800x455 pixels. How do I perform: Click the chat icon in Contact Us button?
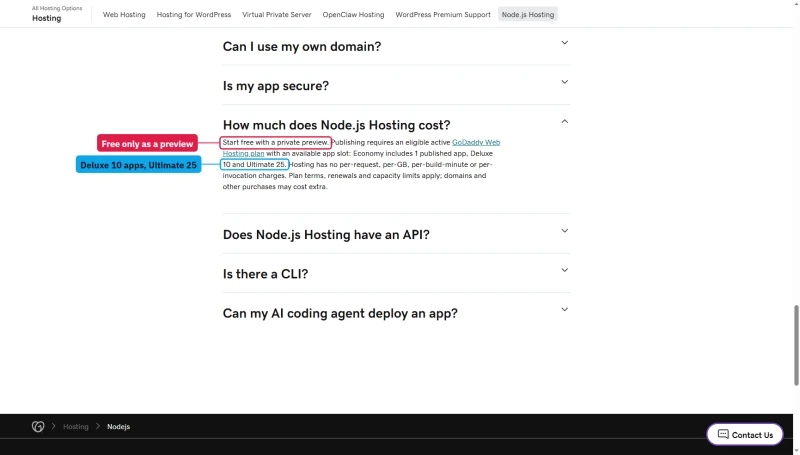(723, 434)
